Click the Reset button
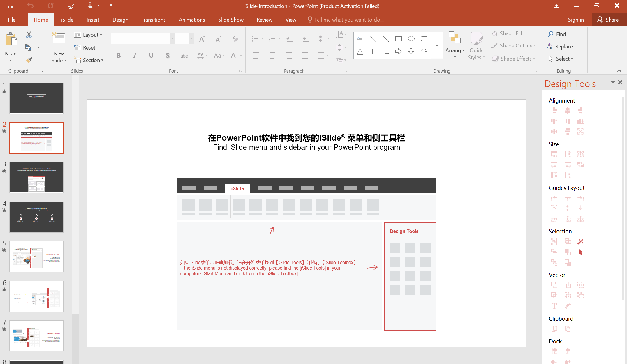627x364 pixels. click(85, 47)
